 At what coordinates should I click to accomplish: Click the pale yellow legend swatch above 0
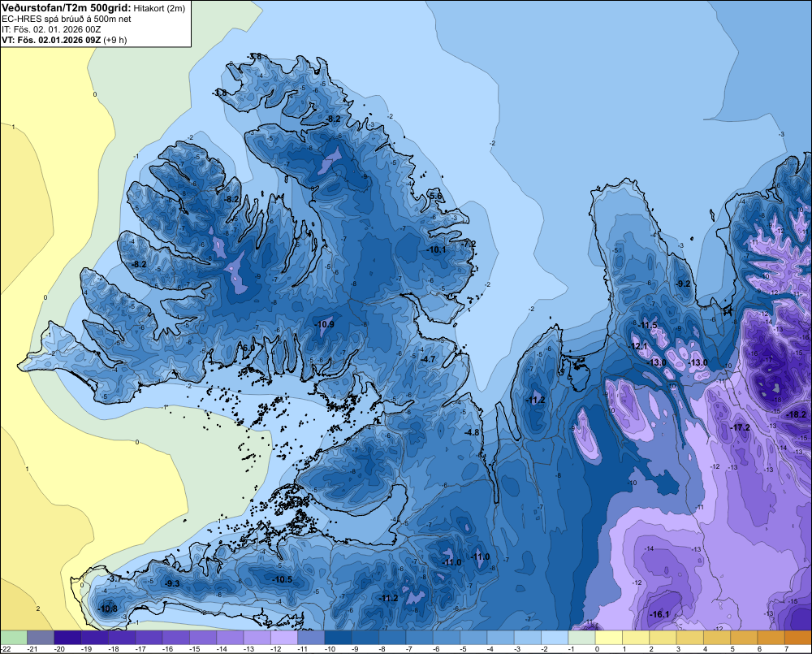[x=609, y=637]
